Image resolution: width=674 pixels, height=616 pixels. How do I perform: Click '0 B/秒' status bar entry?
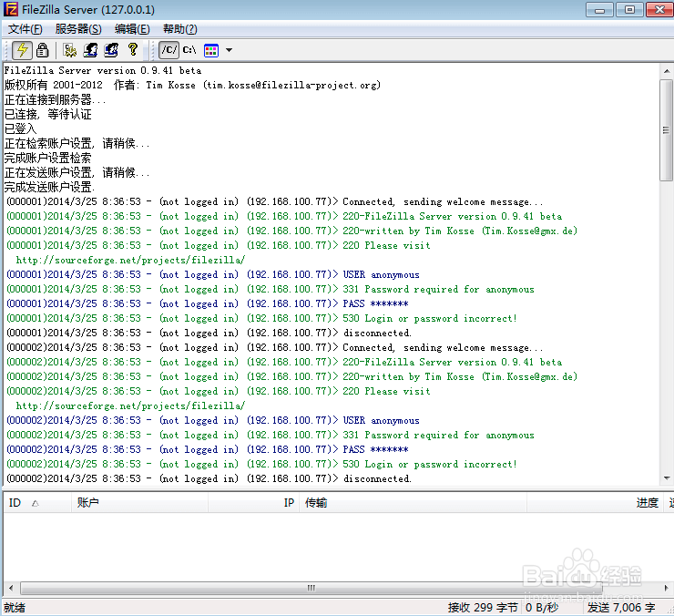coord(542,608)
